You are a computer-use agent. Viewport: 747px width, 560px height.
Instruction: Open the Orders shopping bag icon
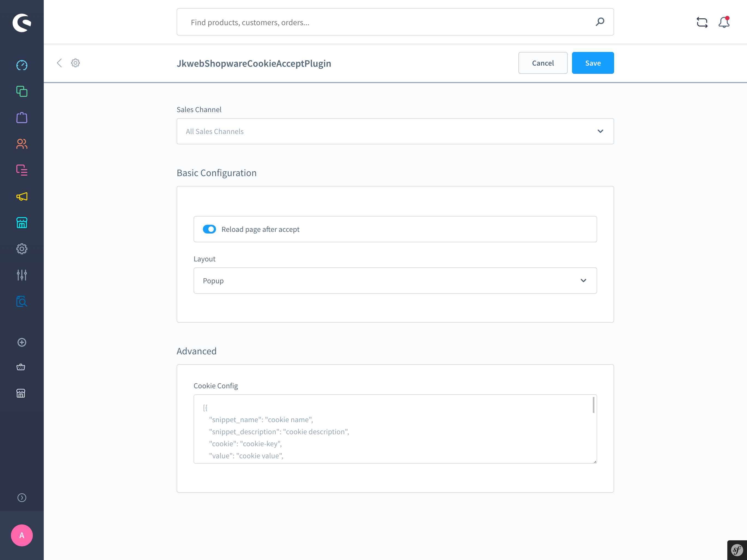(x=22, y=118)
